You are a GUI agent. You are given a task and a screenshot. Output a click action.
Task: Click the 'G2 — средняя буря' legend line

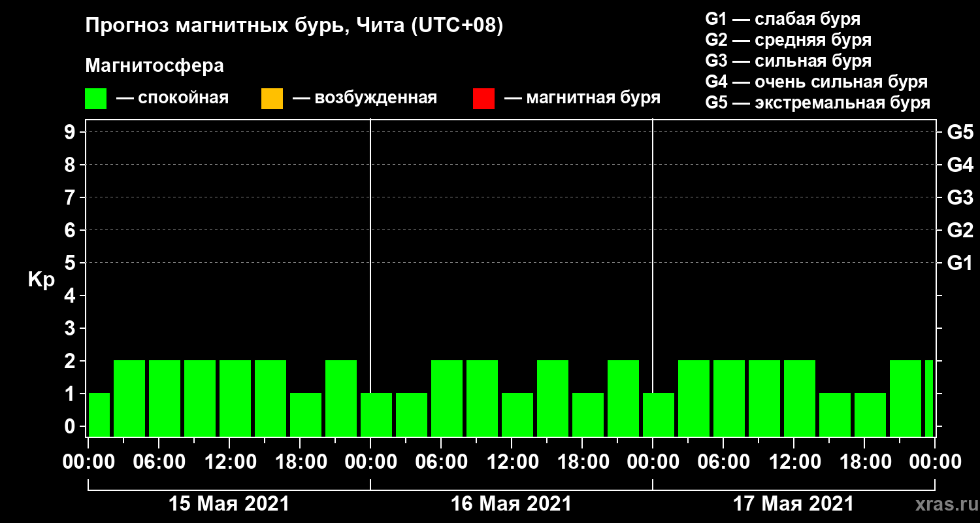coord(788,40)
